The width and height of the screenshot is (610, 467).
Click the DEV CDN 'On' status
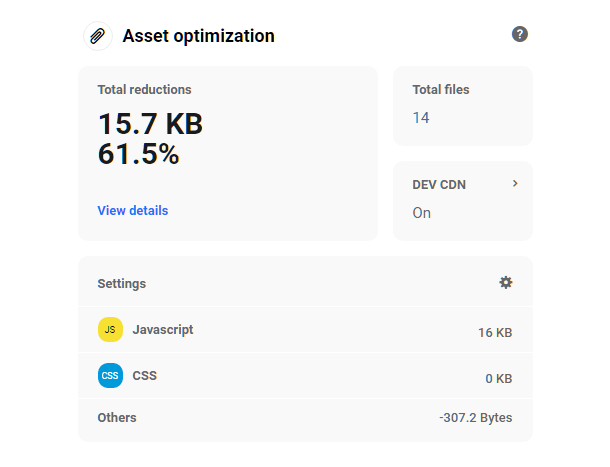pyautogui.click(x=422, y=213)
